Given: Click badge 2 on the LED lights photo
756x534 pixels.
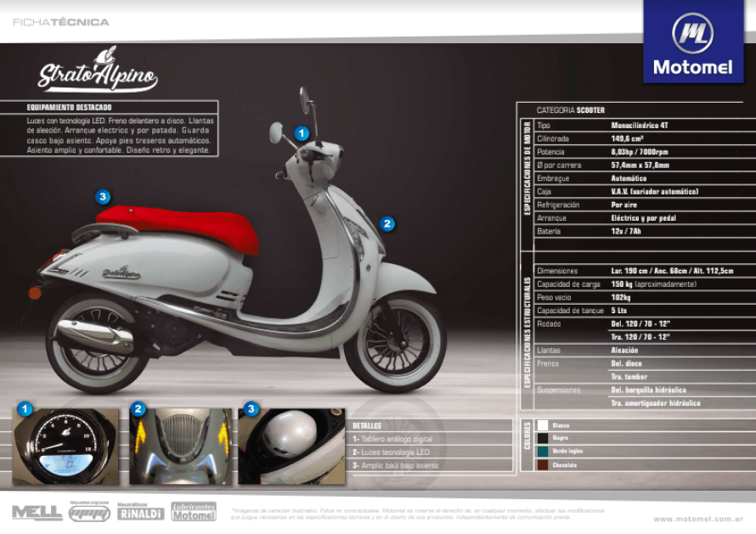Looking at the screenshot, I should point(138,409).
